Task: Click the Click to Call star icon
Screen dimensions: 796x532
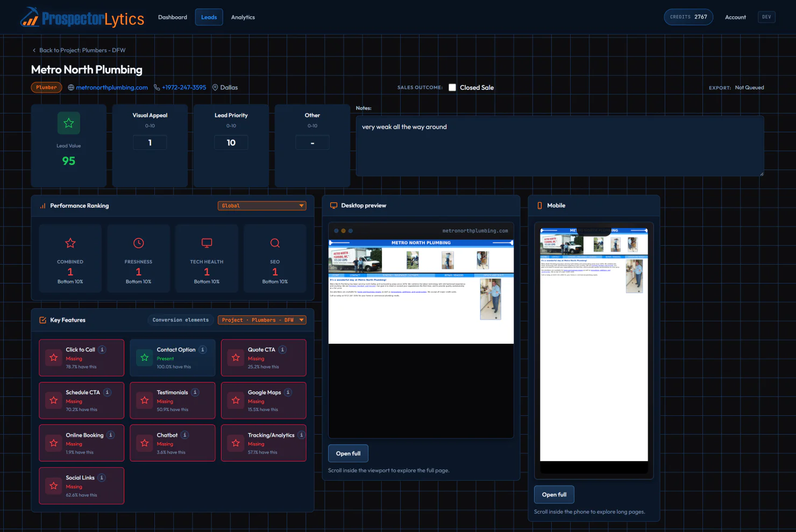Action: pyautogui.click(x=54, y=358)
